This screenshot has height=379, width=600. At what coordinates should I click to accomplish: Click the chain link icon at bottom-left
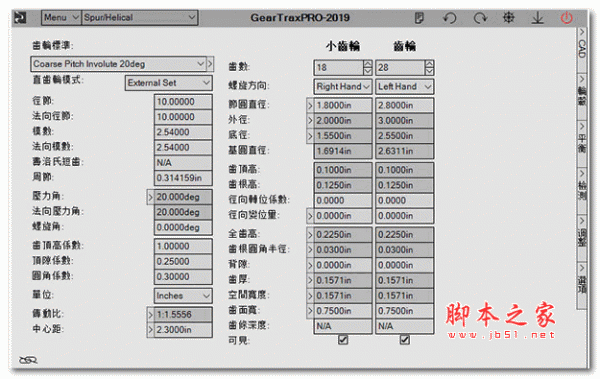point(28,360)
